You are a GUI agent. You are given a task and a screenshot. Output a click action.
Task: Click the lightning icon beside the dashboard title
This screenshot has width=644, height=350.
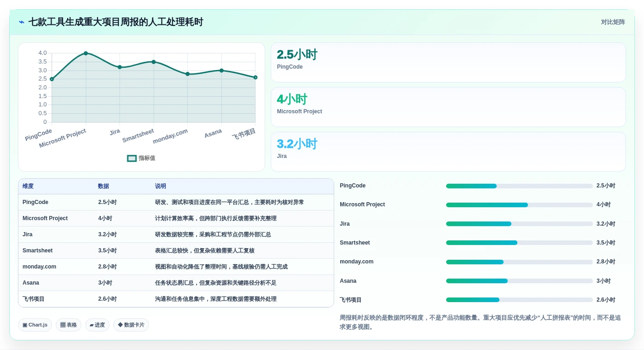(x=22, y=22)
